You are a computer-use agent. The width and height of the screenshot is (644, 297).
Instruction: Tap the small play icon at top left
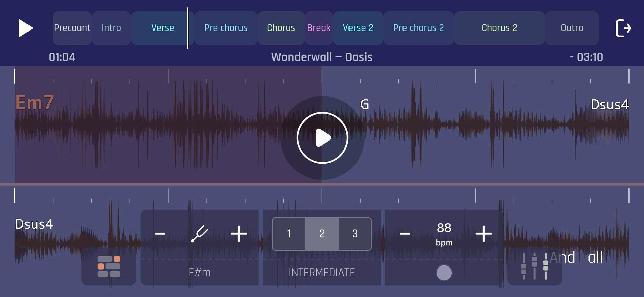coord(25,28)
